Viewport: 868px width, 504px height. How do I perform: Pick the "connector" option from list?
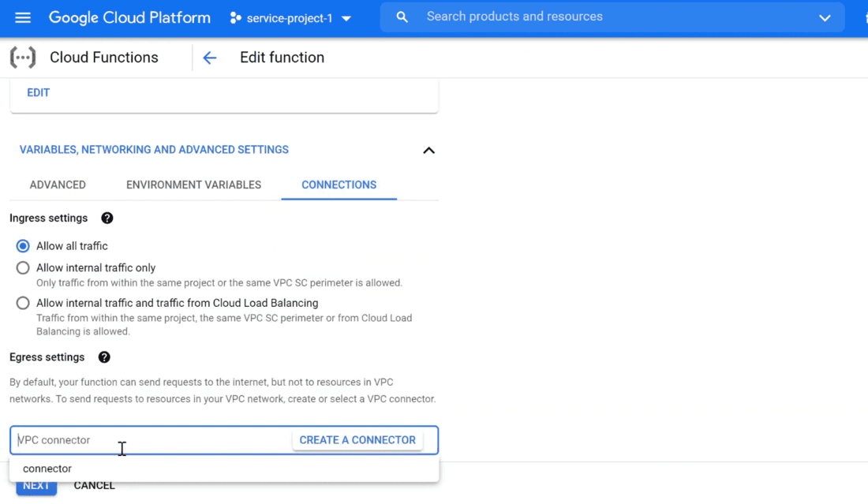point(47,469)
